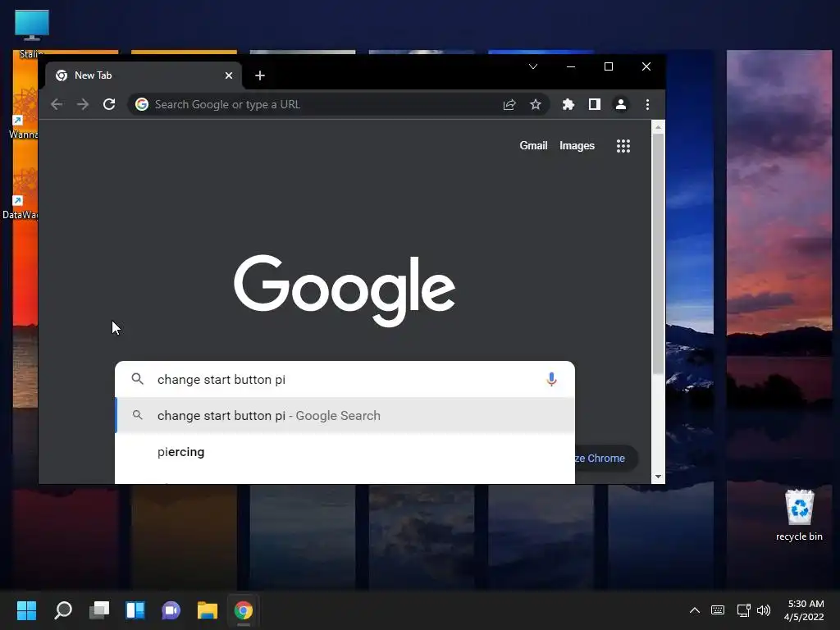Viewport: 840px width, 630px height.
Task: Open the taskbar Search icon
Action: 62,610
